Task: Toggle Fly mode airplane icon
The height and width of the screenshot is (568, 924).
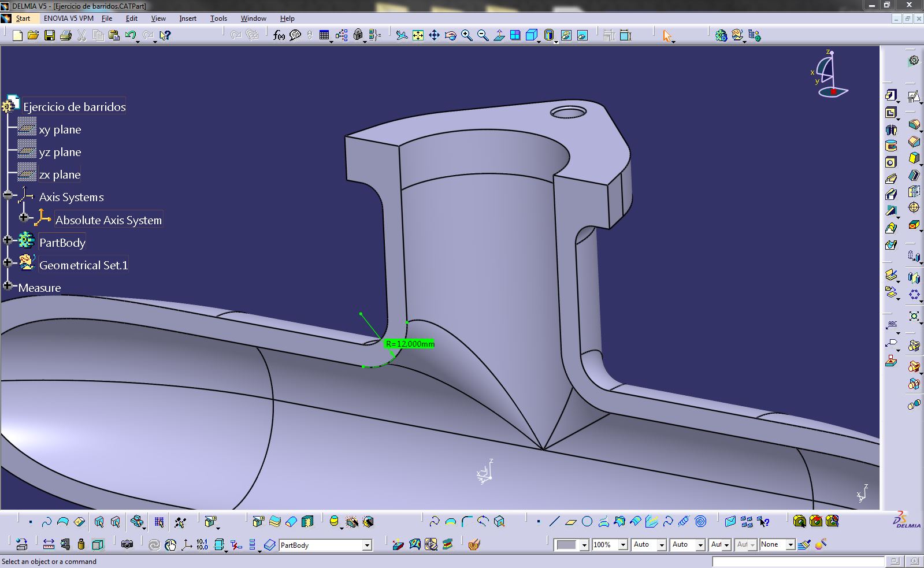Action: point(402,35)
